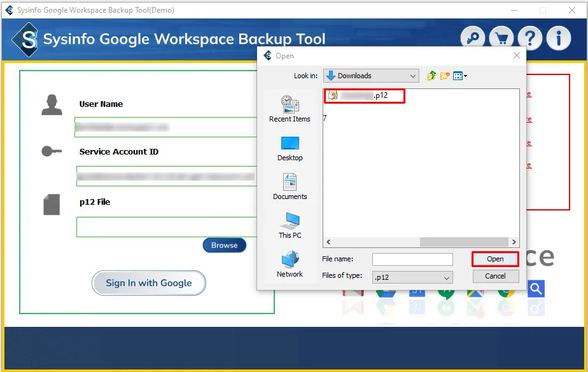Minimize the Sysinfo Backup Tool window
The width and height of the screenshot is (588, 372).
pos(514,10)
